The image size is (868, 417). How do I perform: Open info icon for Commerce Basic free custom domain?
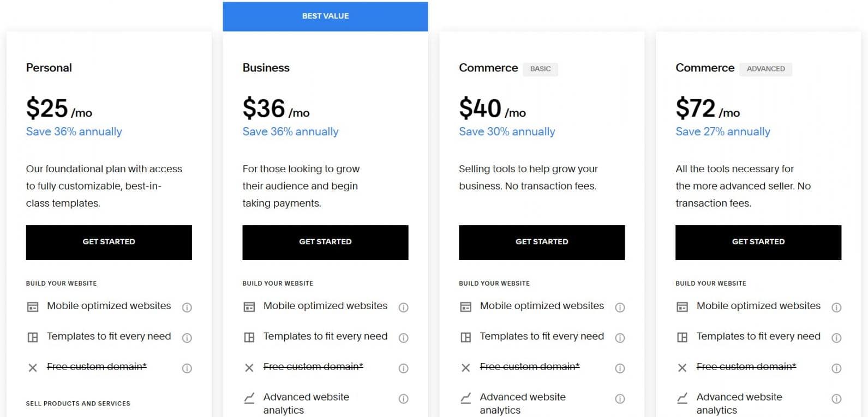coord(620,368)
